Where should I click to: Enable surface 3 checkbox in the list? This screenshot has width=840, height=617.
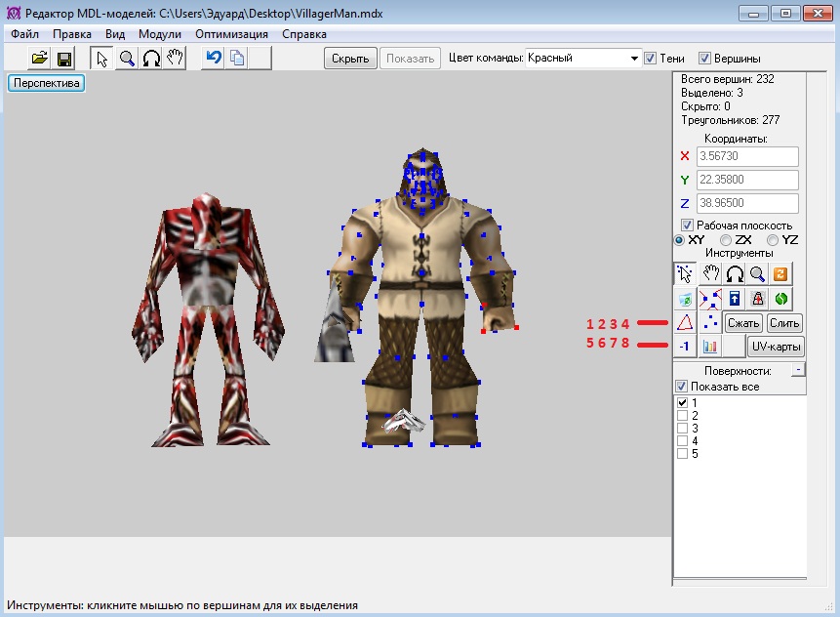[682, 429]
